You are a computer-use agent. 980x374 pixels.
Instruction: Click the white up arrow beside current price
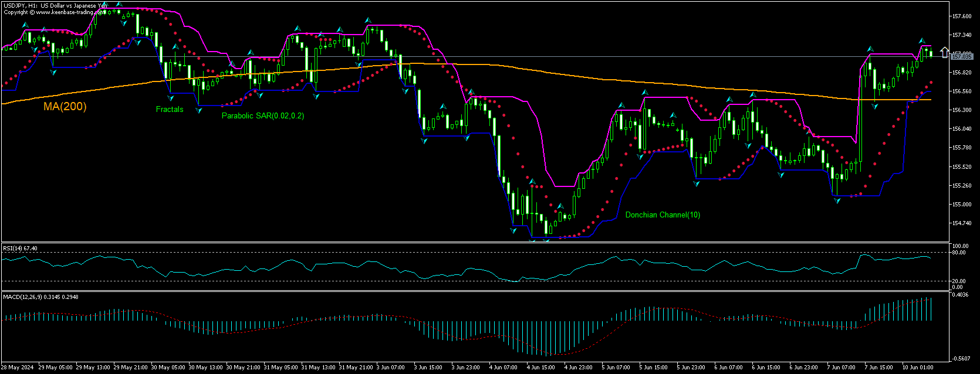[x=944, y=53]
